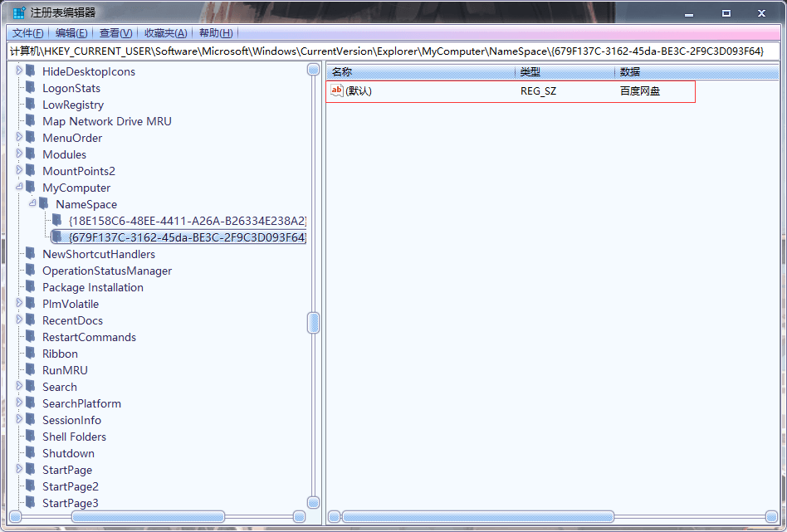The image size is (787, 532).
Task: Open the 帮助(H) menu
Action: click(216, 33)
